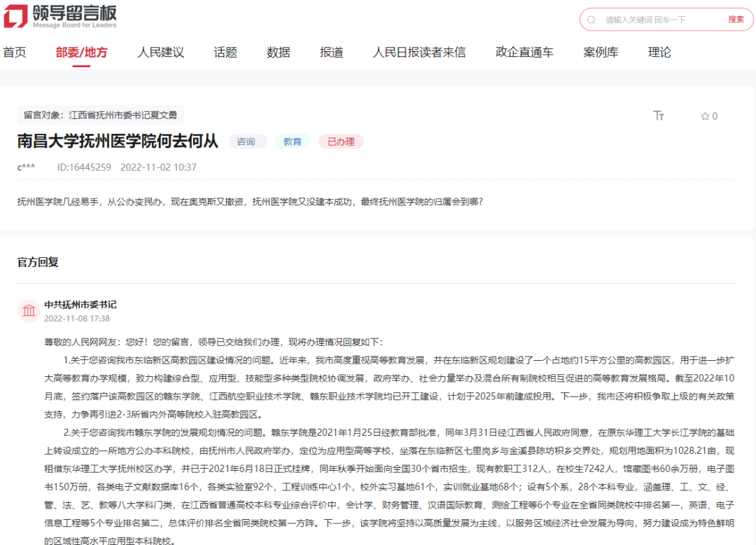Switch to the 数据 tab
Viewport: 756px width, 545px height.
pyautogui.click(x=278, y=53)
